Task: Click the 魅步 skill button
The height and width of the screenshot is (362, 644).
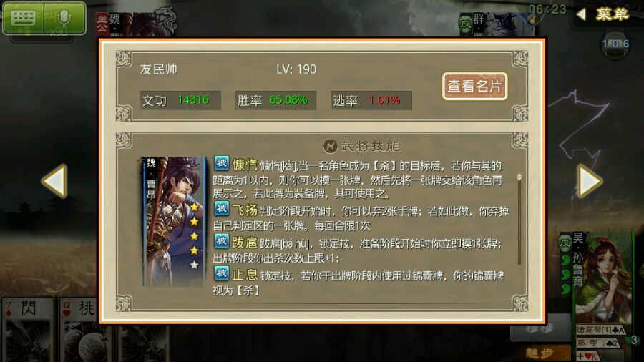Action: 540,353
